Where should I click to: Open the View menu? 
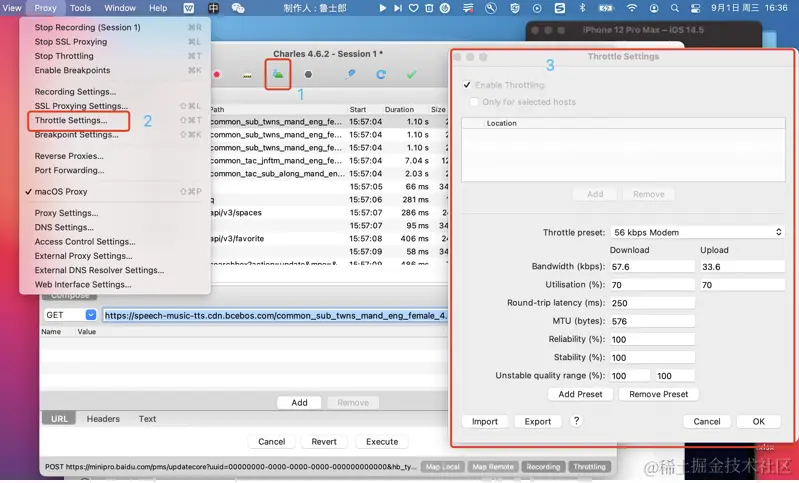click(x=12, y=8)
